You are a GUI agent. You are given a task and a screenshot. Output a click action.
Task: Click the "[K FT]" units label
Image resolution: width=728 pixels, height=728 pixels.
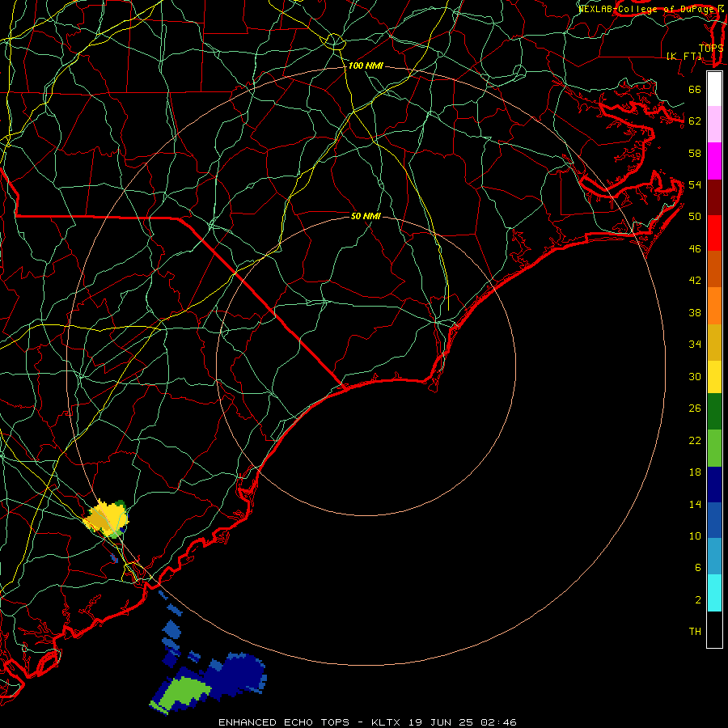tap(684, 56)
